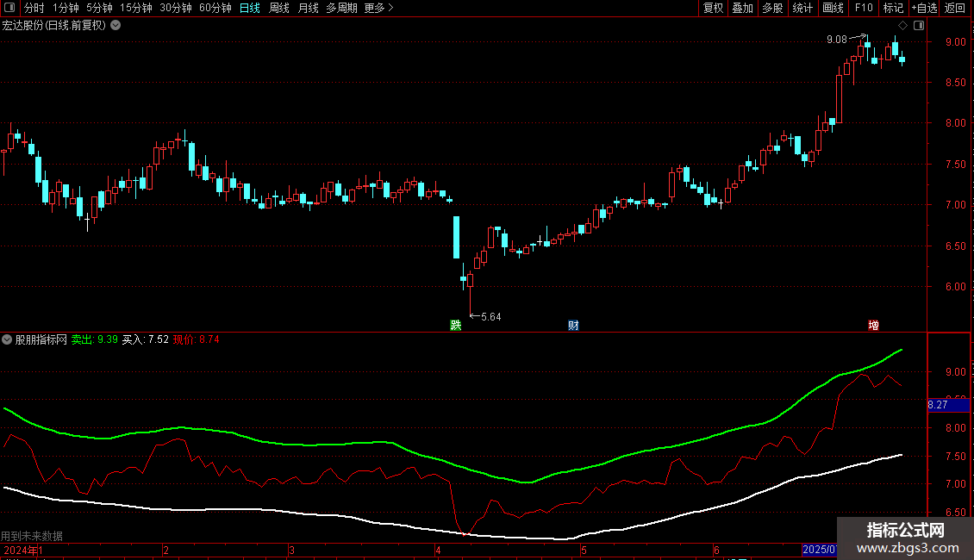The height and width of the screenshot is (560, 974).
Task: Click the 用到未来数据 notice text
Action: pyautogui.click(x=32, y=536)
